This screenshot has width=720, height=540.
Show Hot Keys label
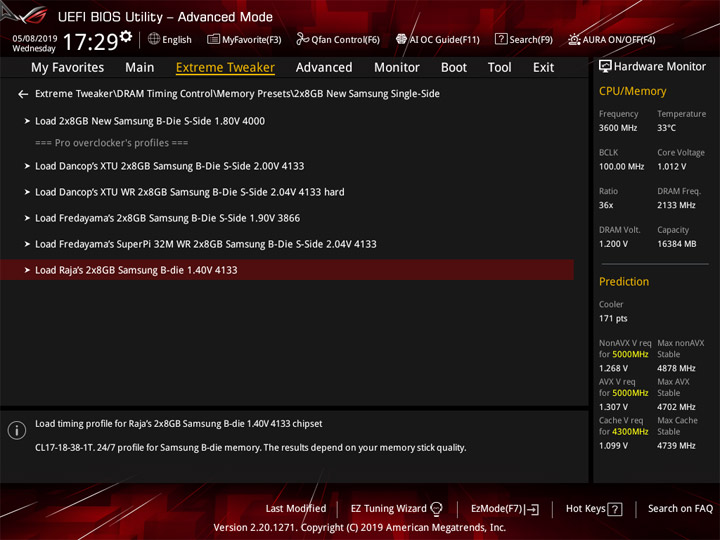(585, 509)
